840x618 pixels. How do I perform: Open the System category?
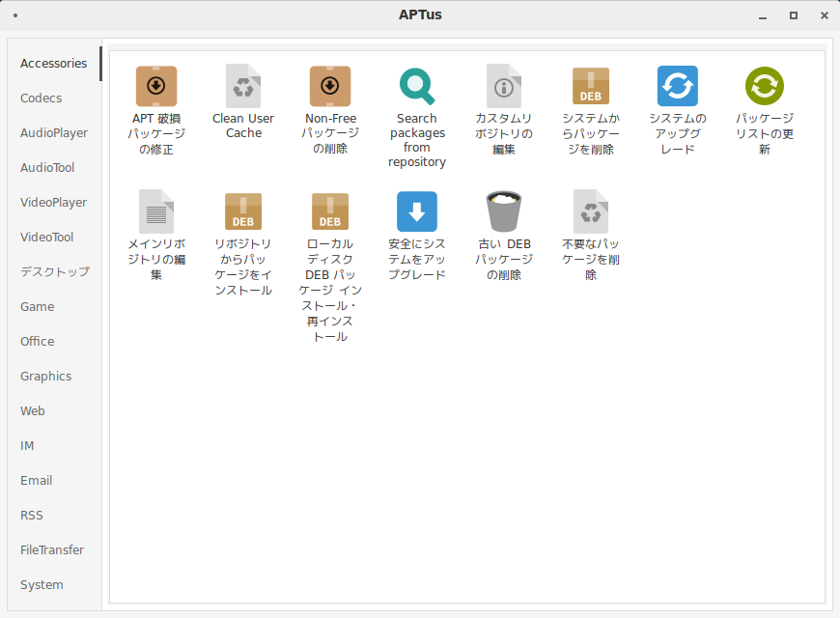click(x=53, y=585)
